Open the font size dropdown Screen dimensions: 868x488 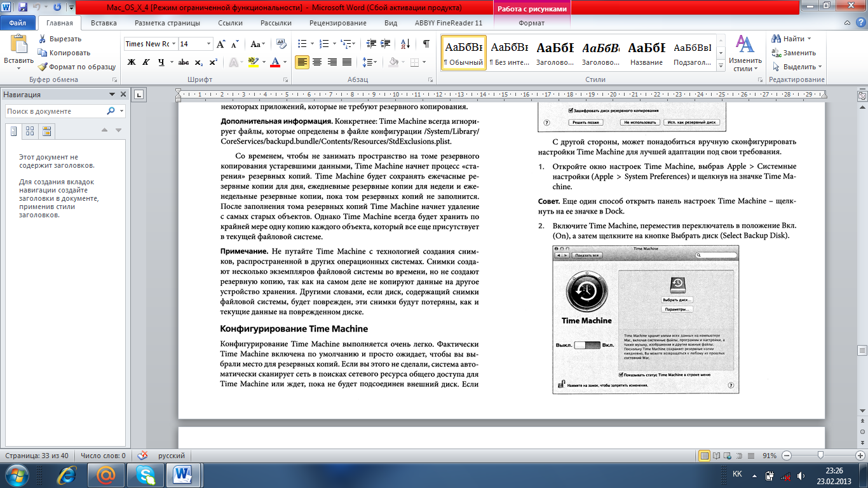tap(208, 44)
